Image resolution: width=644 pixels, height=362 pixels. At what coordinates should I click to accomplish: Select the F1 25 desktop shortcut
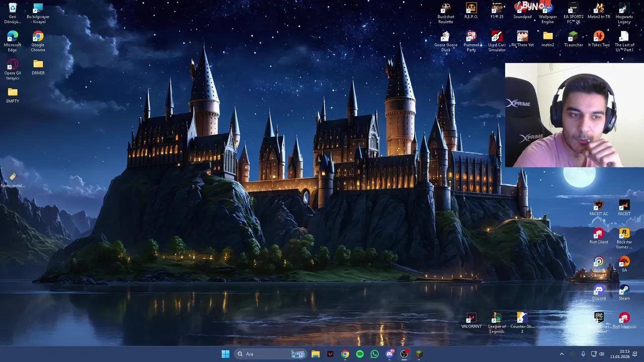[x=497, y=11]
